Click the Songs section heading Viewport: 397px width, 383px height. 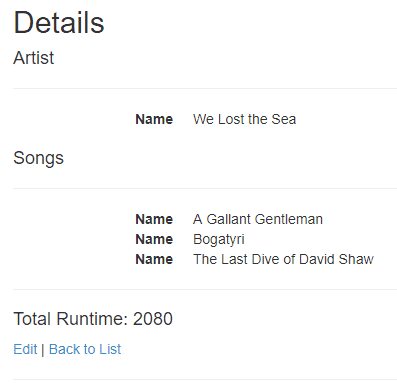(38, 158)
